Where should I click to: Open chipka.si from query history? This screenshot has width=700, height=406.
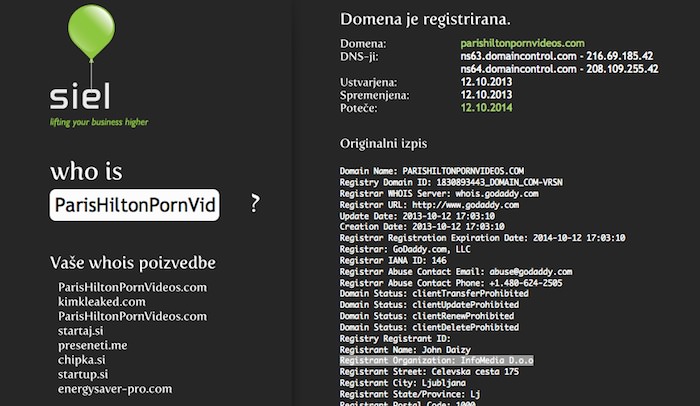coord(82,360)
